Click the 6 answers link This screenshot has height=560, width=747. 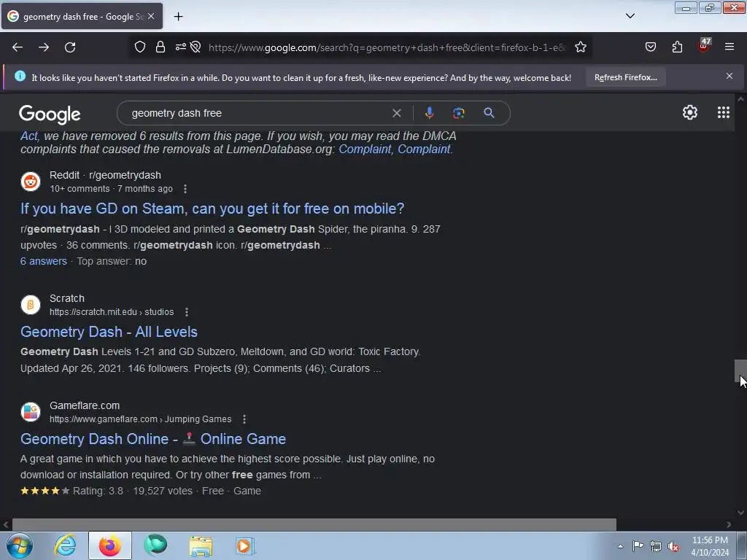click(43, 261)
